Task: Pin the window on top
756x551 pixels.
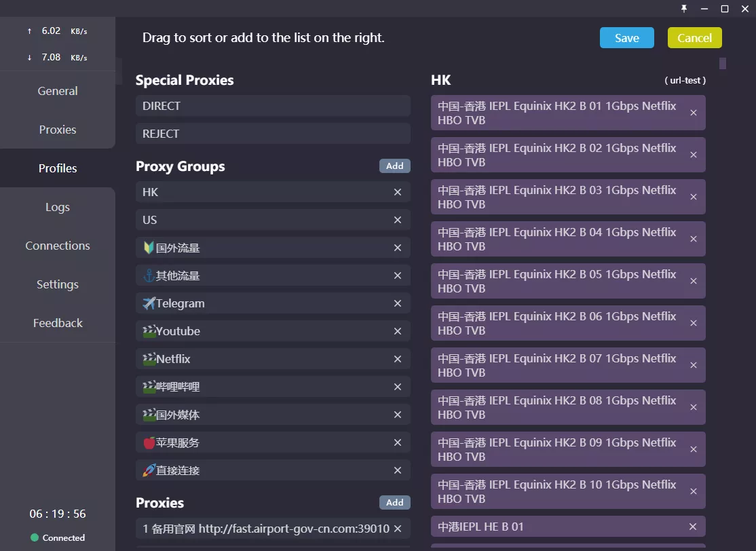Action: [684, 9]
